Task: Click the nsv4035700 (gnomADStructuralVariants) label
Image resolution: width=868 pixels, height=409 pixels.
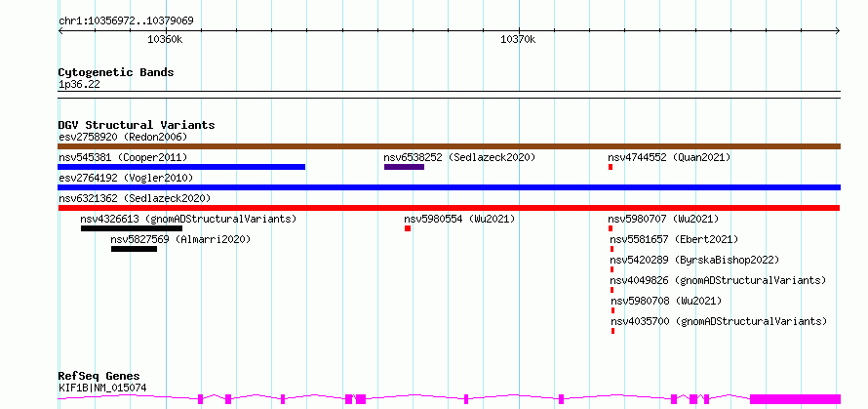Action: pyautogui.click(x=719, y=321)
